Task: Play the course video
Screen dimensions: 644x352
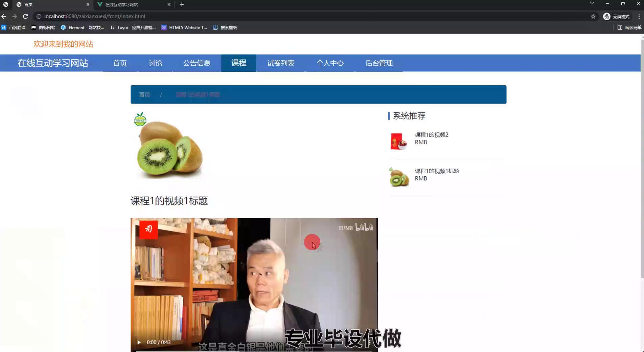Action: [139, 342]
